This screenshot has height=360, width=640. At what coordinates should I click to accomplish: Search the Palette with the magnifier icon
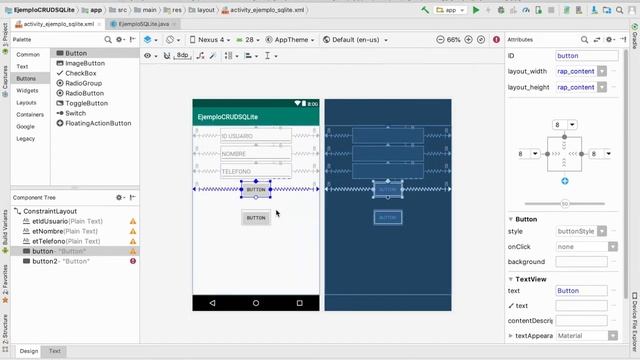click(108, 40)
